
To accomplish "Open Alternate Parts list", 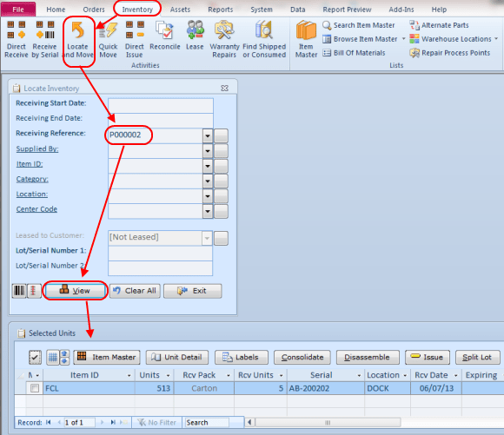I will coord(439,25).
